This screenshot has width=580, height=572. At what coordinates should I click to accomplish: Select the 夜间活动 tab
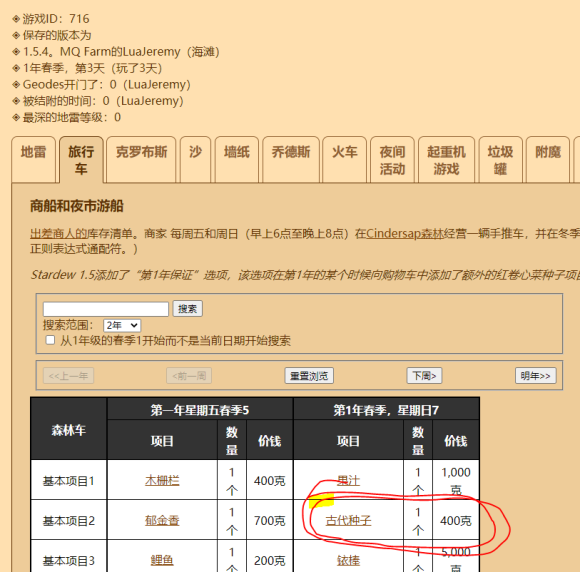coord(392,160)
